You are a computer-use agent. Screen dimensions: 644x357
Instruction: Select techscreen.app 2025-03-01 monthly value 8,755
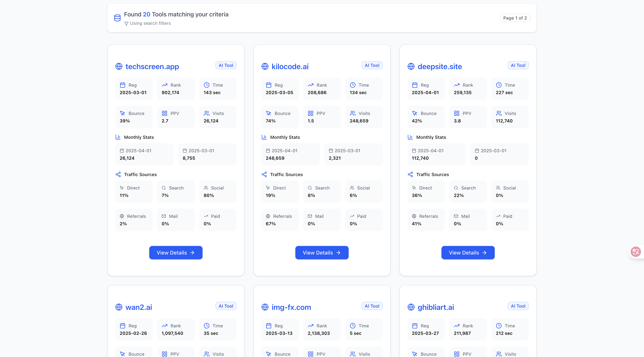(x=189, y=158)
